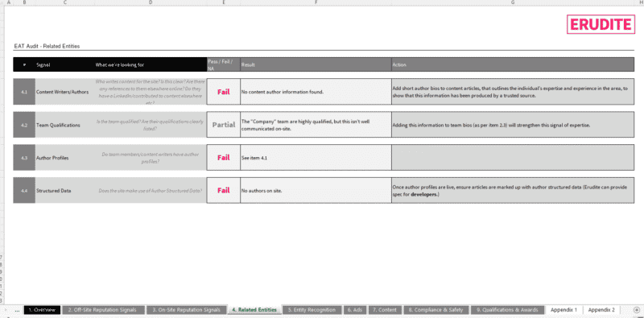The image size is (644, 318).
Task: Open Qualifications & Awards sheet tab
Action: [x=508, y=310]
